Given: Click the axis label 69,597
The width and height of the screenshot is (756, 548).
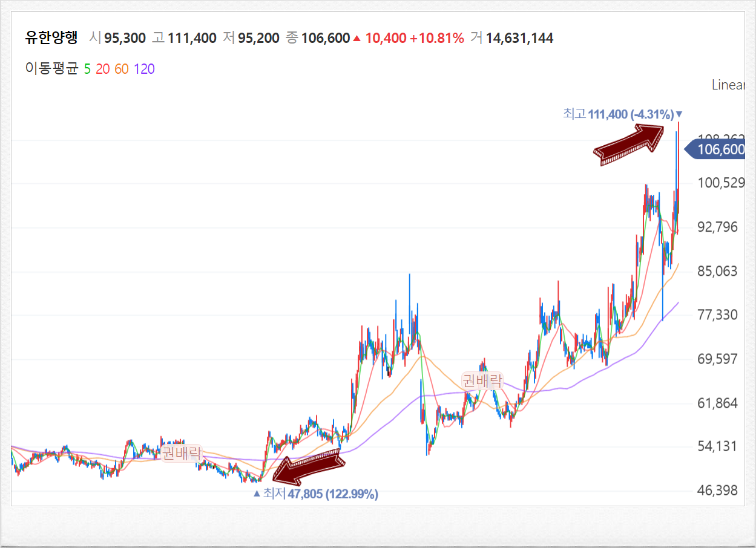Looking at the screenshot, I should pyautogui.click(x=718, y=359).
